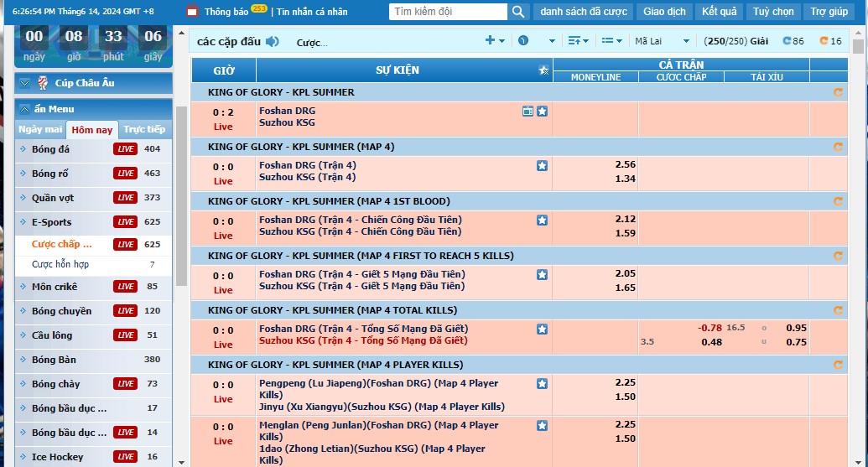Image resolution: width=868 pixels, height=467 pixels.
Task: Click the sidebar vertical scrollbar thumb
Action: [x=181, y=196]
